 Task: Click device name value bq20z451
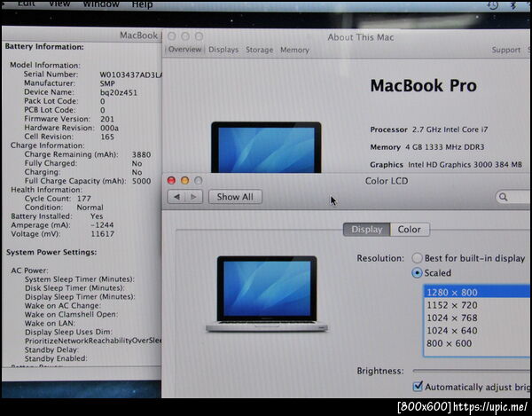[119, 92]
